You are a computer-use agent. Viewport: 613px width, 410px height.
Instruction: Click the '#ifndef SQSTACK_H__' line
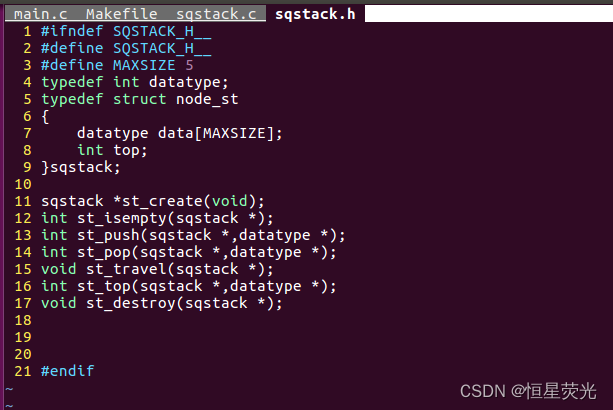coord(126,31)
